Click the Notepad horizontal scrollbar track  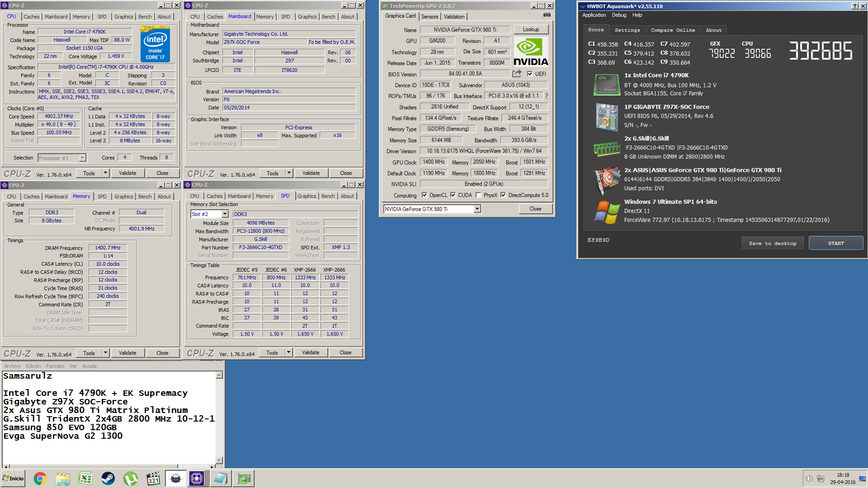(x=108, y=466)
